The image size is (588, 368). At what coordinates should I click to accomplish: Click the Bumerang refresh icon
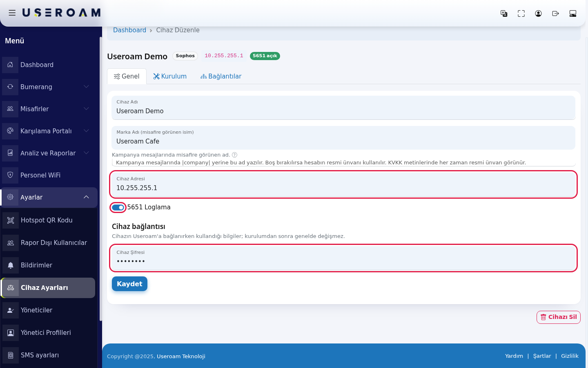tap(10, 87)
